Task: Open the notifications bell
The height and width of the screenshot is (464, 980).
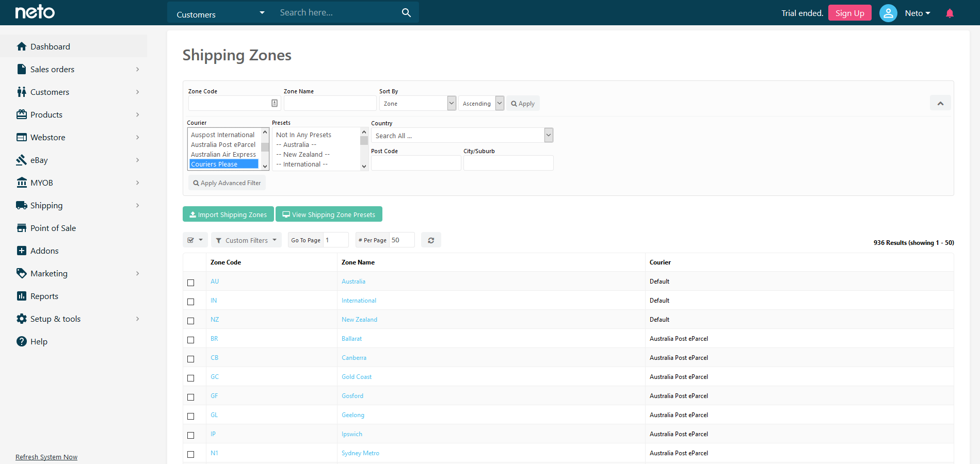Action: pos(950,13)
